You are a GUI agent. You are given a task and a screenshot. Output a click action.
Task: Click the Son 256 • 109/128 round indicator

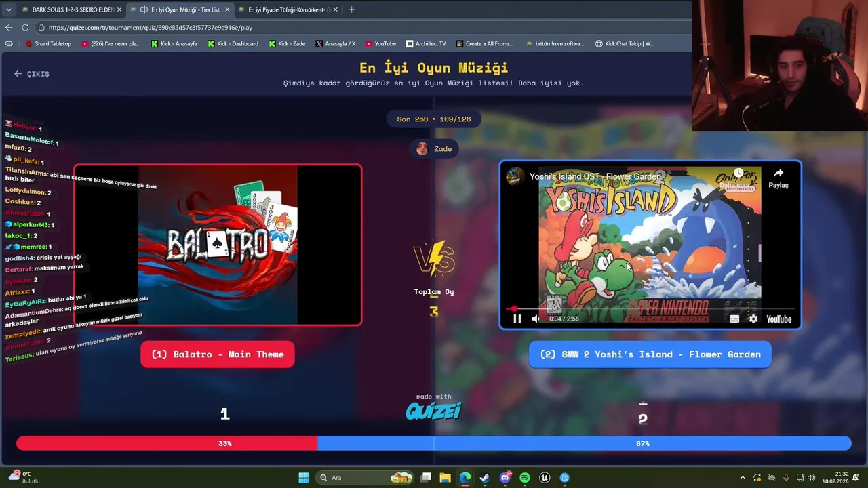tap(434, 119)
